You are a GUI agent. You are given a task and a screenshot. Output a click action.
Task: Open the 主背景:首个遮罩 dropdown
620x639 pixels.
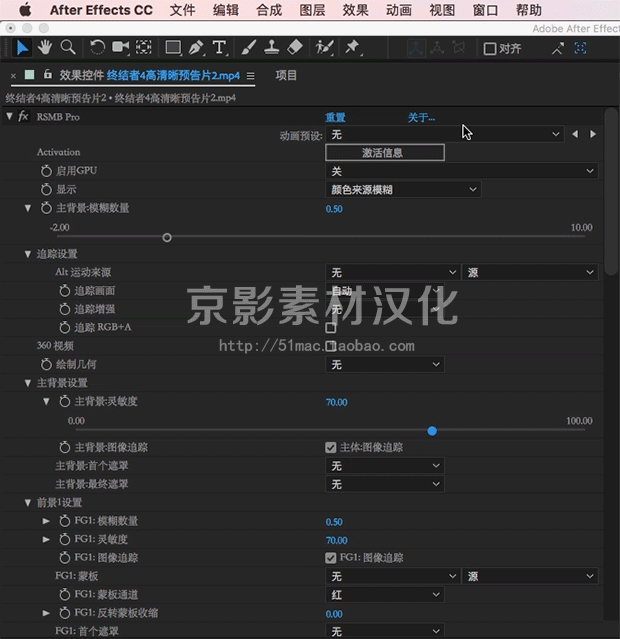[x=385, y=465]
